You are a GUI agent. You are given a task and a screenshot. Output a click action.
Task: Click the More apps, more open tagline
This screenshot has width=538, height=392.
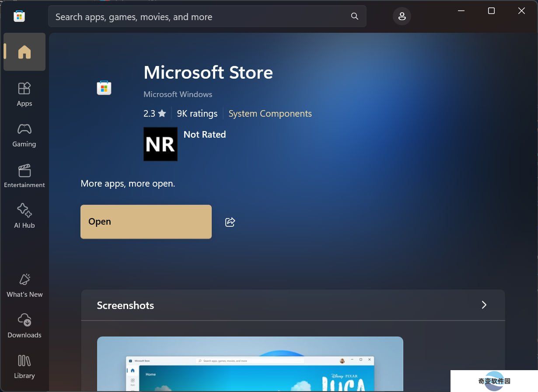128,184
